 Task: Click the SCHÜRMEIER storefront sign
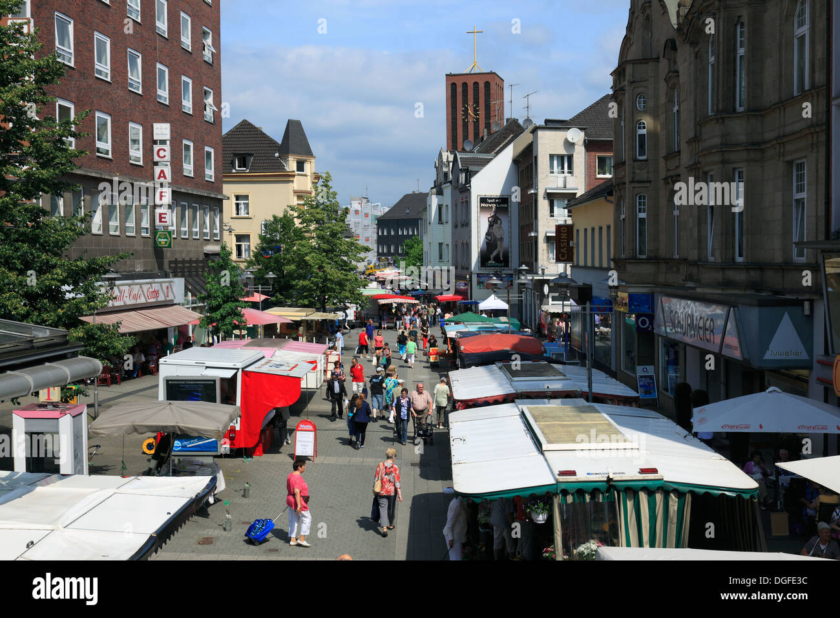point(692,325)
